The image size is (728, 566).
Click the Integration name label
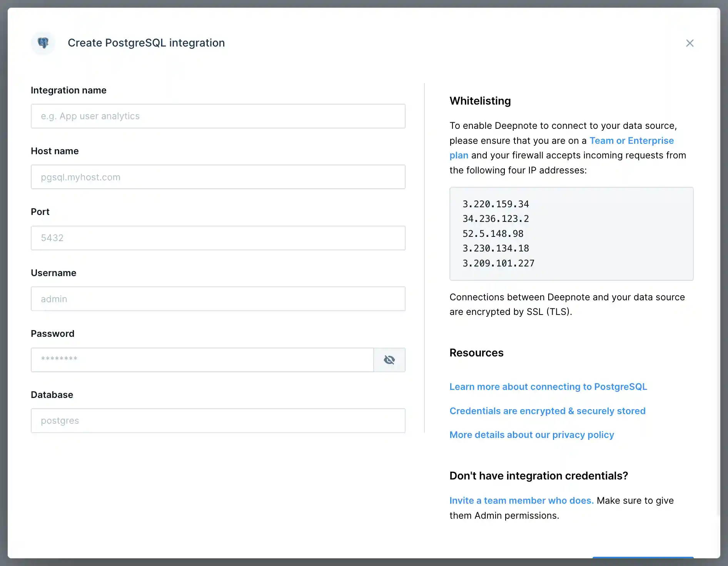click(x=68, y=90)
